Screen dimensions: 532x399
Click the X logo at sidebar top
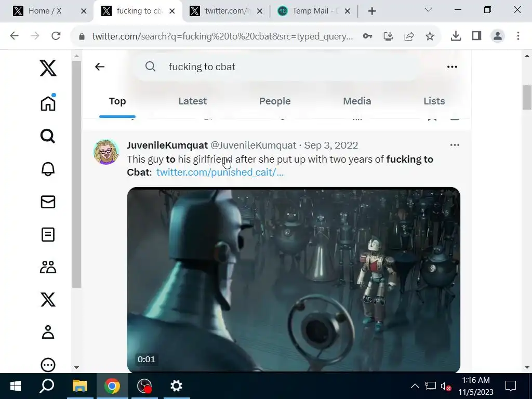pyautogui.click(x=48, y=68)
